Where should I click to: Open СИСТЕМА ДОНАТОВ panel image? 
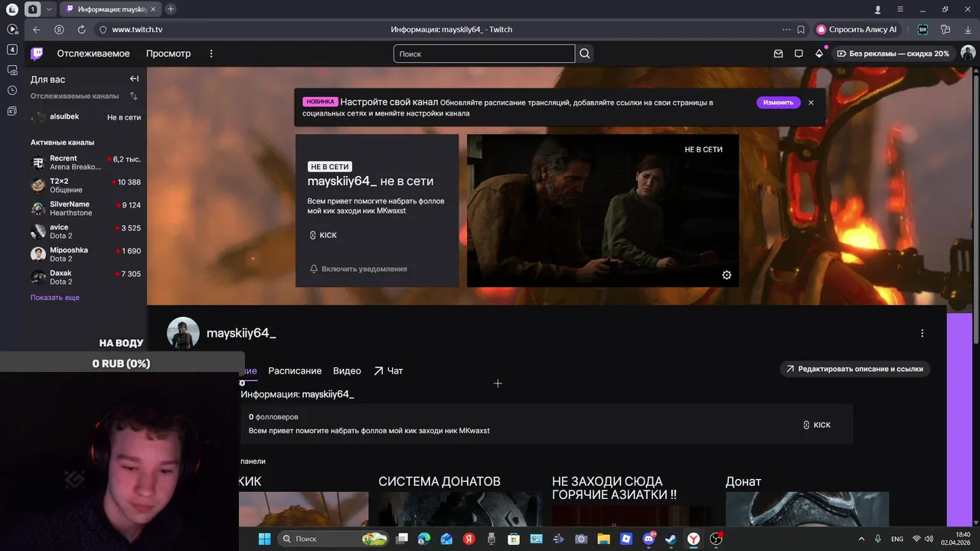pos(459,509)
